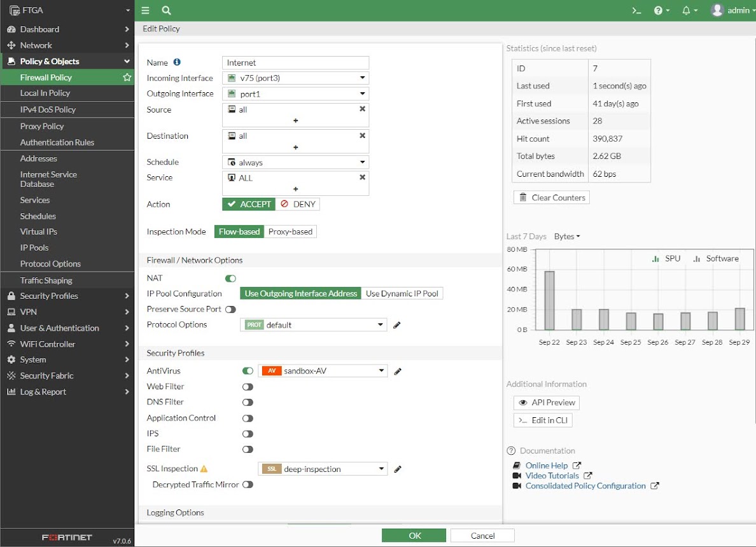Screen dimensions: 756x547
Task: Expand Security Profiles in the sidebar
Action: tap(67, 296)
